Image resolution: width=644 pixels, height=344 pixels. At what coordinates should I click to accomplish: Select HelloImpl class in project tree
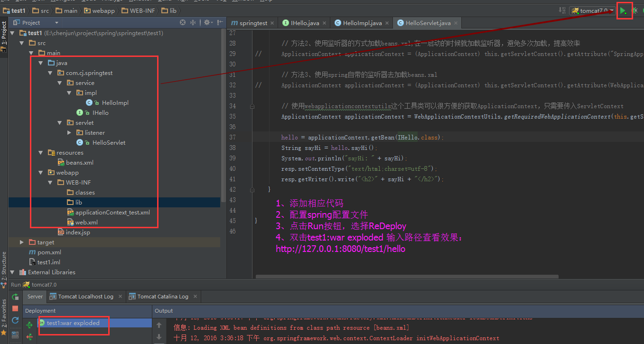[107, 103]
